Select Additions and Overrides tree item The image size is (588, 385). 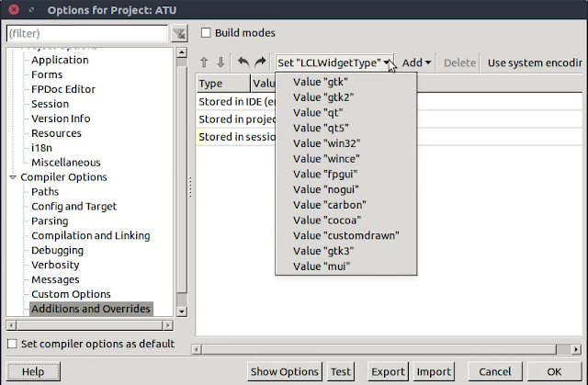(91, 309)
